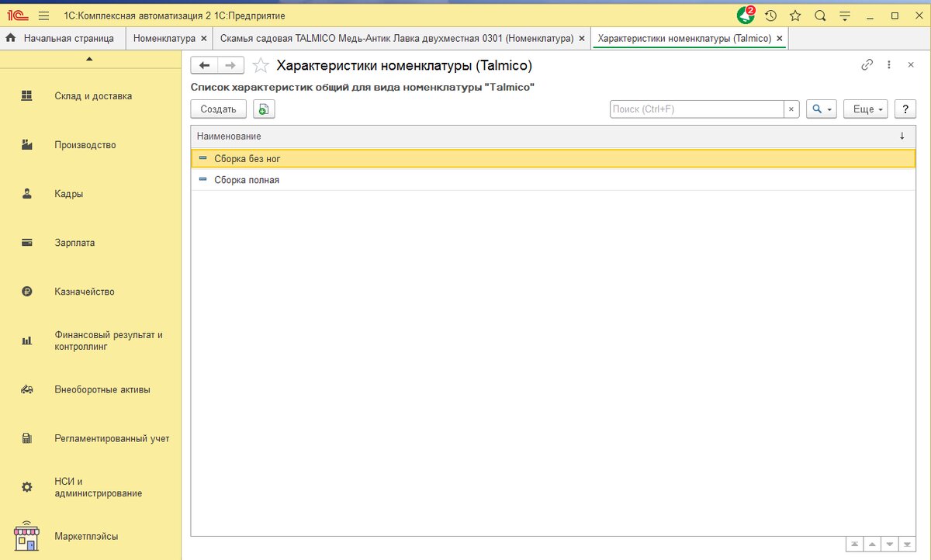Open the search magnifier dropdown button

[822, 109]
